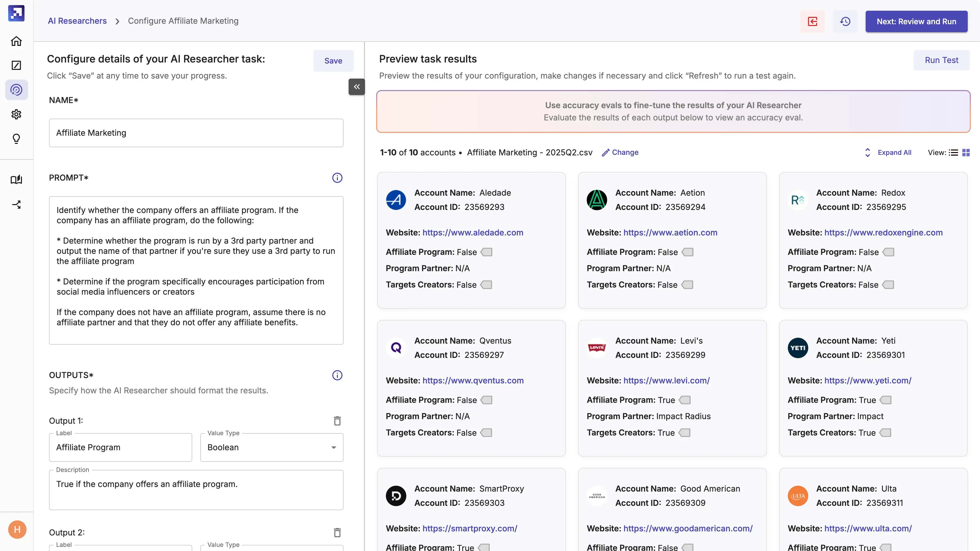This screenshot has height=551, width=980.
Task: Open the qventus.com website link
Action: [473, 381]
